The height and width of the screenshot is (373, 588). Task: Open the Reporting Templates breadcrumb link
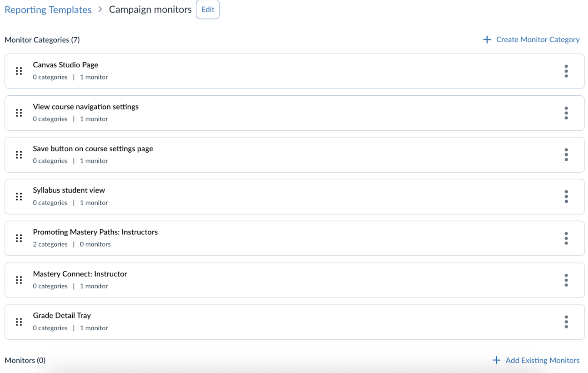point(48,9)
